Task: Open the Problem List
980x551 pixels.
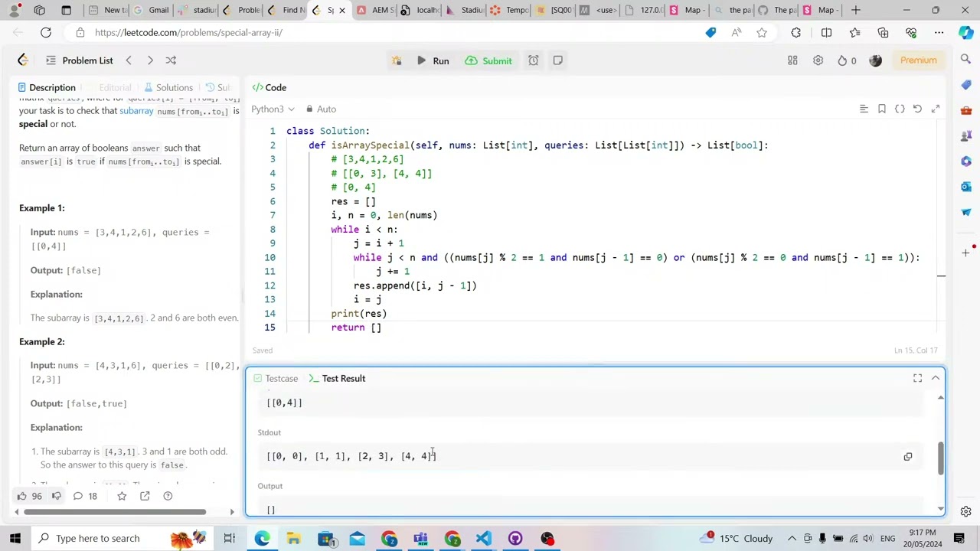Action: click(x=79, y=60)
